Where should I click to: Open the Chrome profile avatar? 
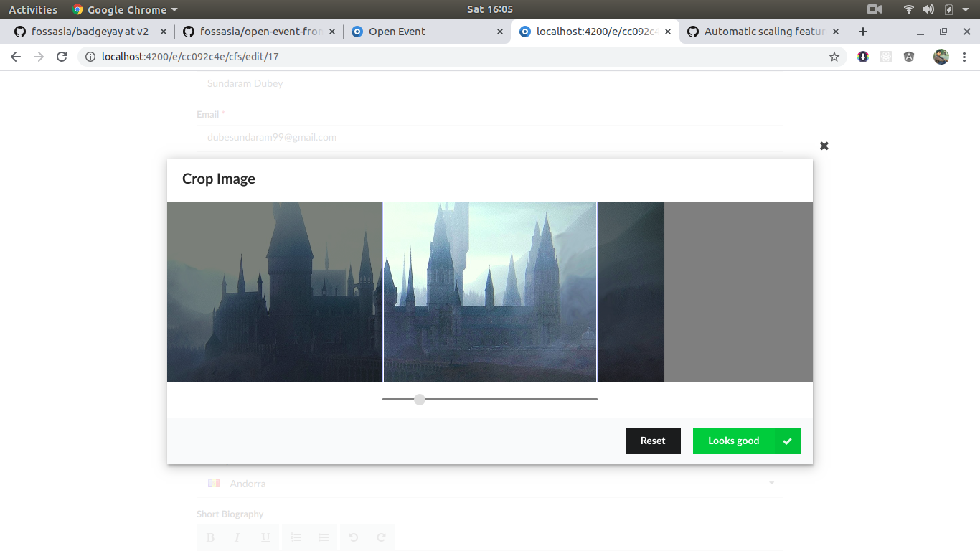[x=941, y=57]
